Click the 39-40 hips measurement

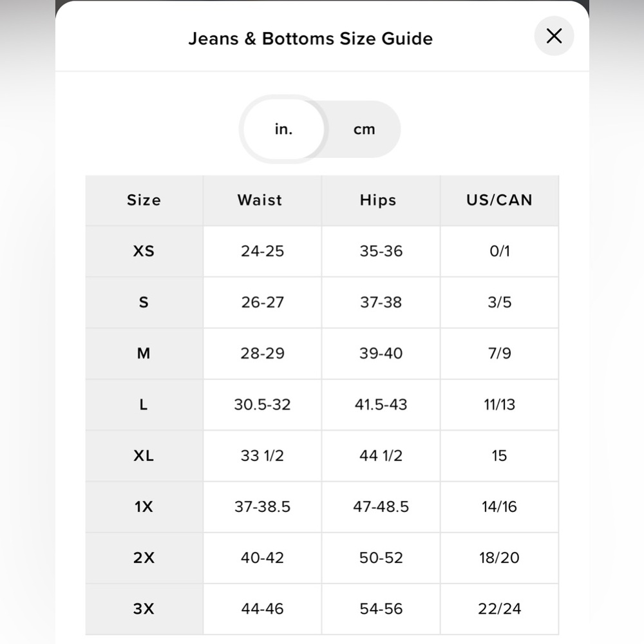point(381,354)
